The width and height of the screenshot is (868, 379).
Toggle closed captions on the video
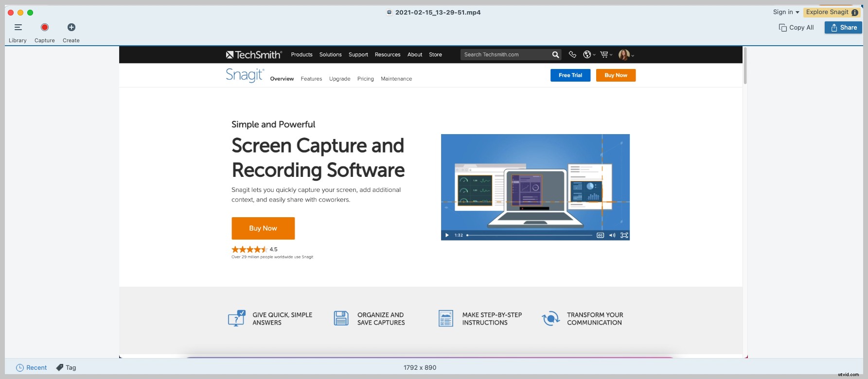pos(600,235)
